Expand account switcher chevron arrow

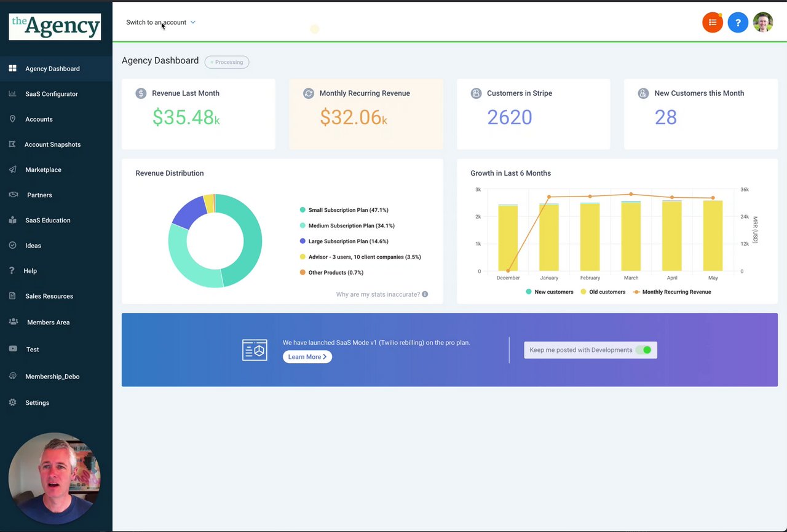point(192,22)
